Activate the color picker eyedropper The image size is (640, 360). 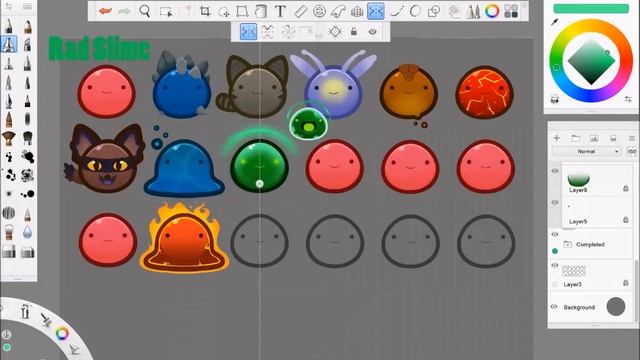(554, 22)
